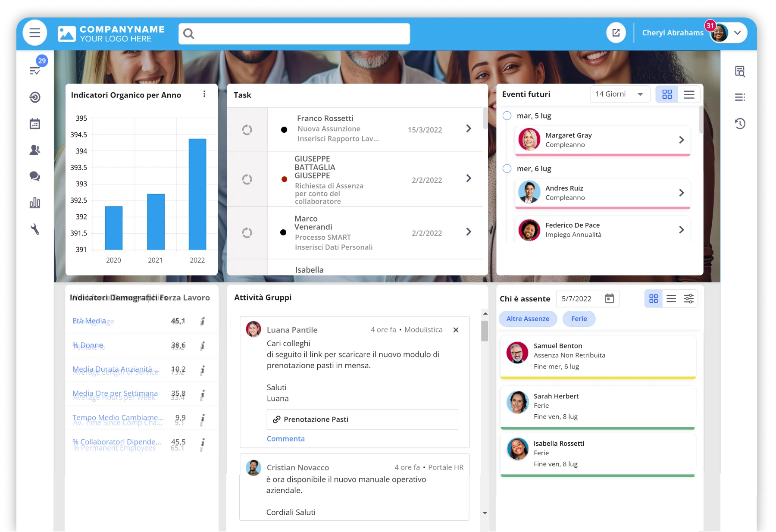776x532 pixels.
Task: Toggle list view in Eventi futuri panel
Action: [689, 94]
